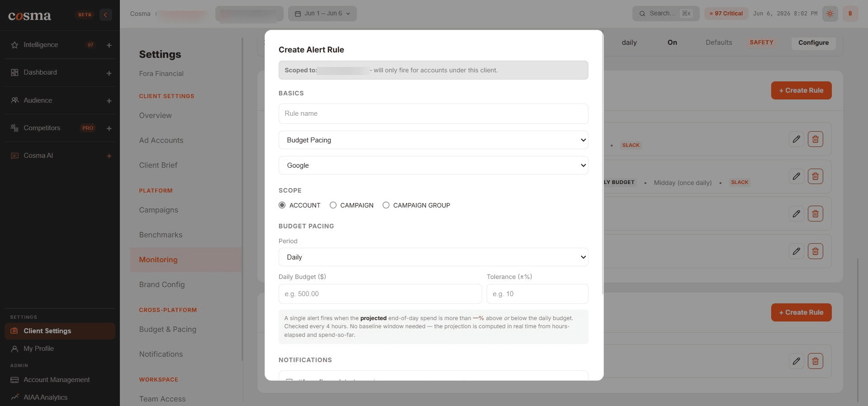Click plus icon next to Audience
Image resolution: width=868 pixels, height=406 pixels.
coord(109,101)
